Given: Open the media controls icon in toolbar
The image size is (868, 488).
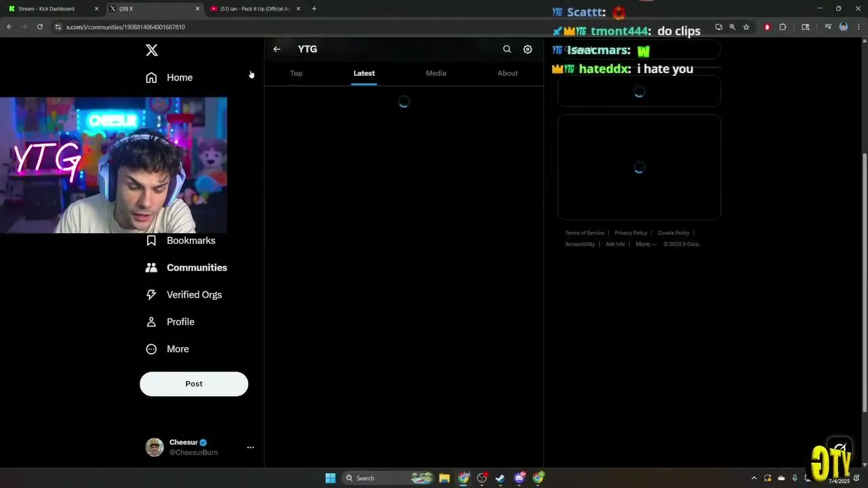Looking at the screenshot, I should pos(828,27).
